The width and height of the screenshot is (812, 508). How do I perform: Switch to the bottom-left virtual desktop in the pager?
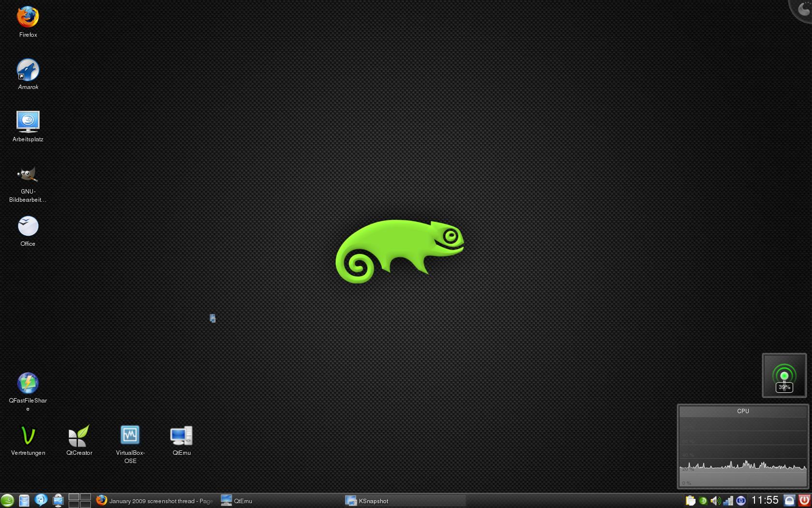click(x=74, y=504)
